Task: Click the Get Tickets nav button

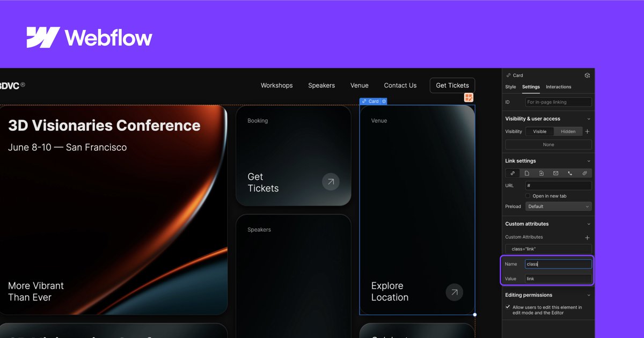Action: [452, 85]
